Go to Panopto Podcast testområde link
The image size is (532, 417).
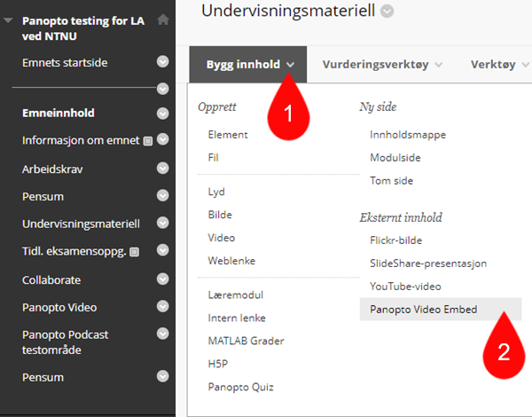[65, 342]
